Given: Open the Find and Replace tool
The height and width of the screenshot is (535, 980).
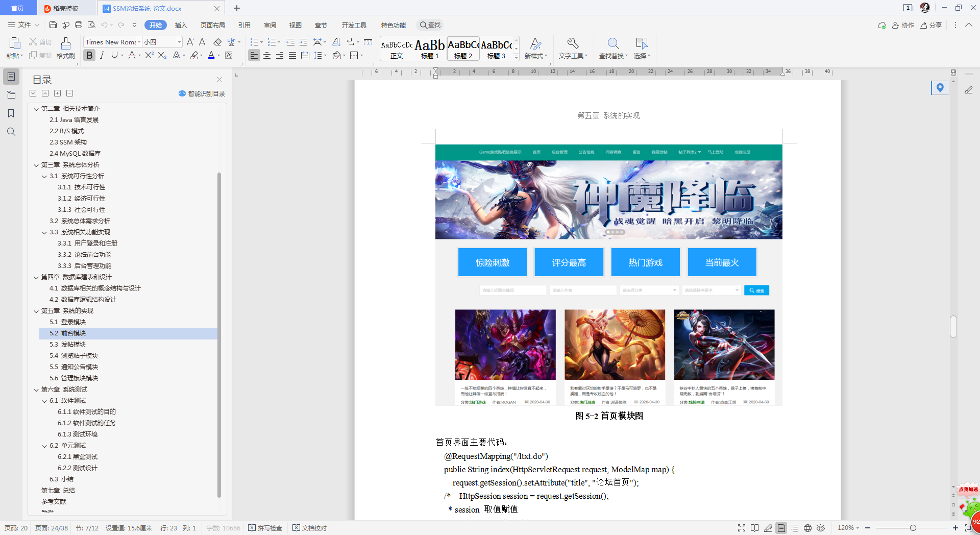Looking at the screenshot, I should pos(614,48).
